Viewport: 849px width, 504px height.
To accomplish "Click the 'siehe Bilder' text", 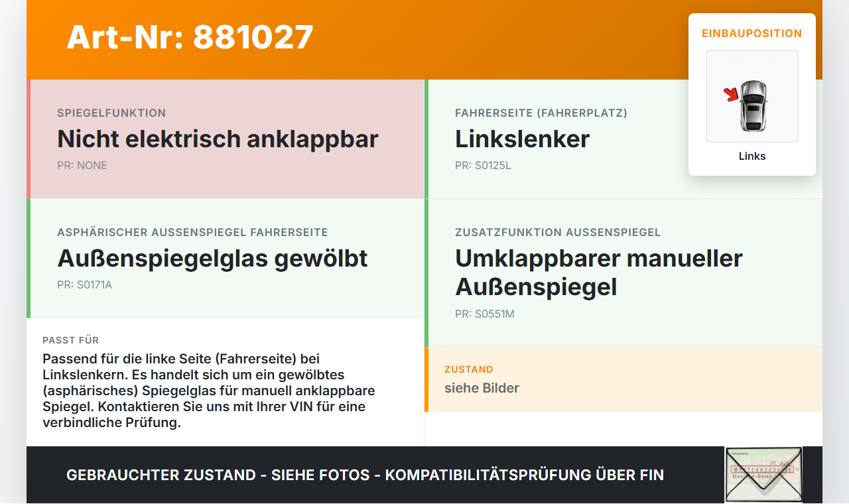I will [482, 388].
